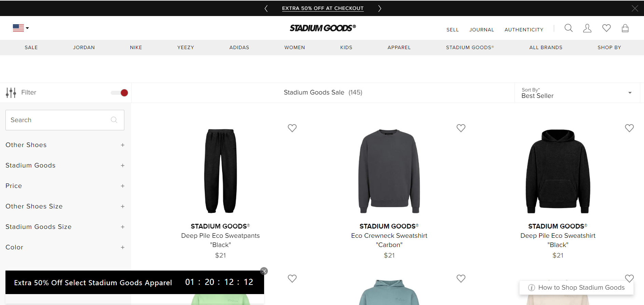Dismiss the countdown promo popup
This screenshot has height=305, width=644.
coord(264,271)
